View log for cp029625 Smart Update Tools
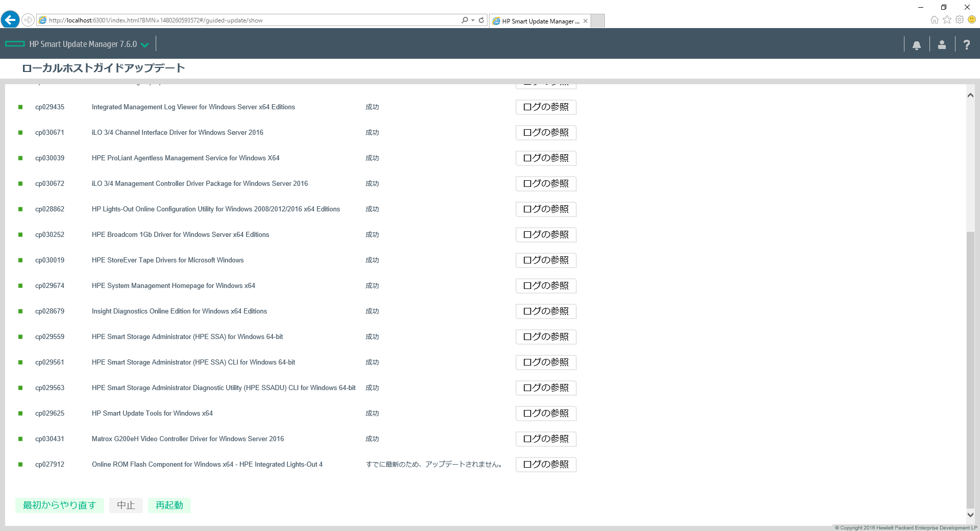Screen dimensions: 980x531 tap(546, 414)
